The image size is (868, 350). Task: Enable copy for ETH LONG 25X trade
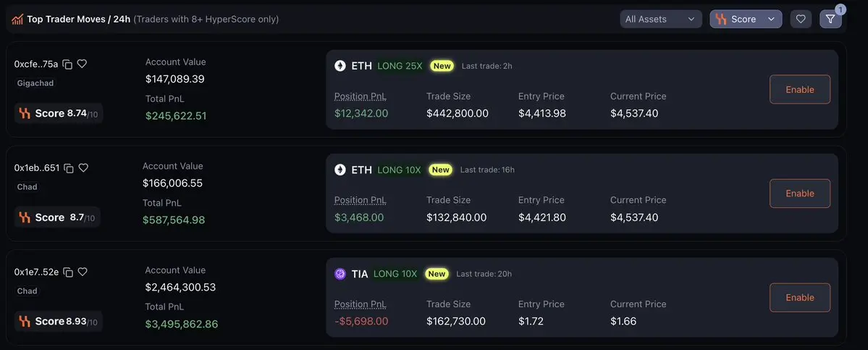[800, 89]
